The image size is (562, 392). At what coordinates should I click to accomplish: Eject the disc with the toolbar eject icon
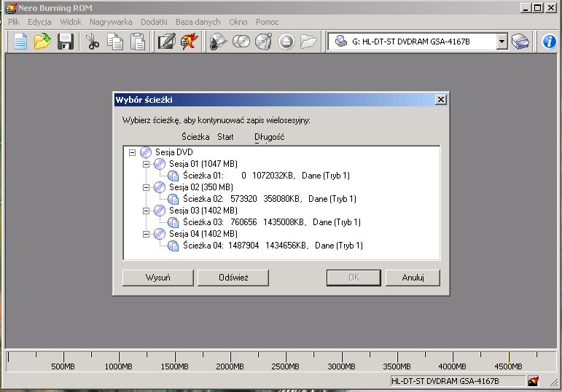click(x=286, y=42)
